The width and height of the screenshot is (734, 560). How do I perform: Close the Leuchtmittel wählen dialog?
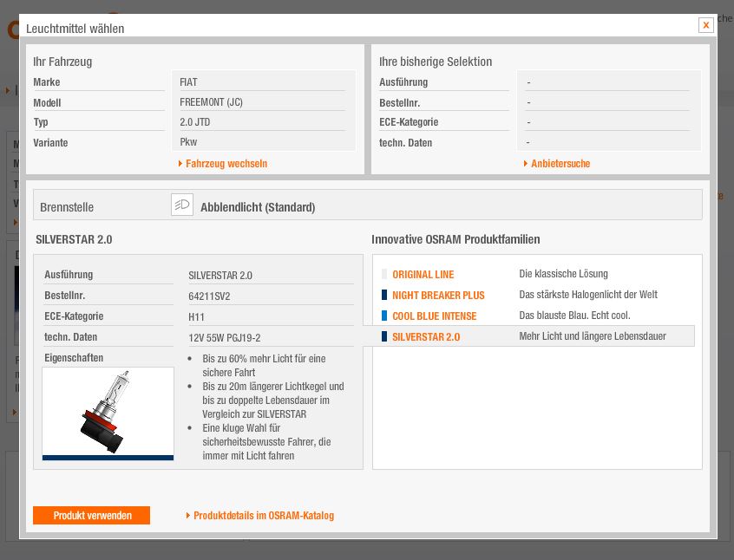(705, 25)
